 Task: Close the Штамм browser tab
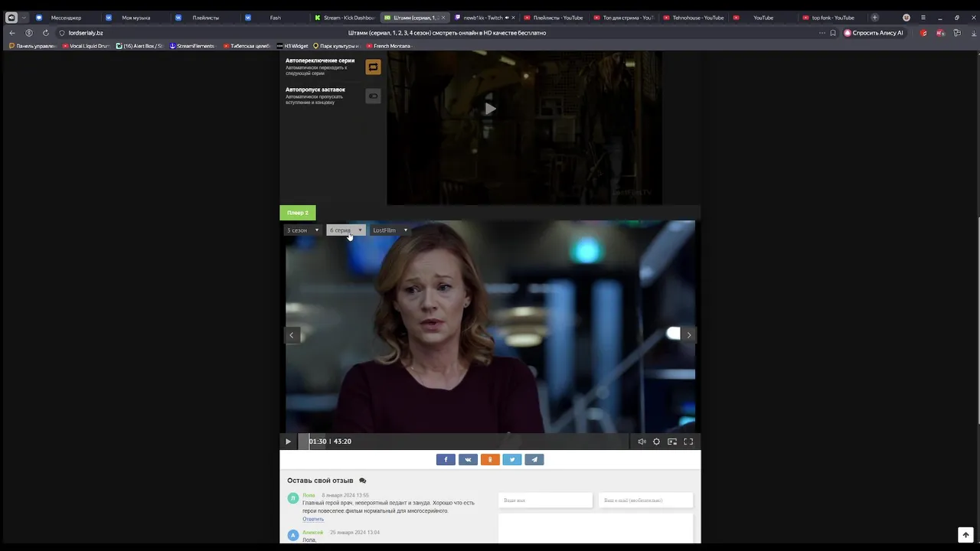(443, 18)
